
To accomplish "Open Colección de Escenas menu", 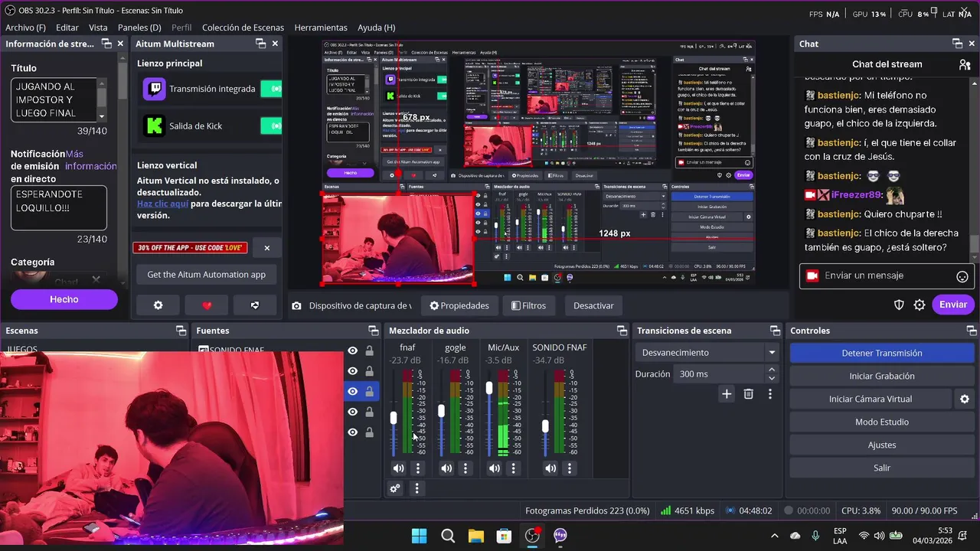I will click(x=243, y=28).
